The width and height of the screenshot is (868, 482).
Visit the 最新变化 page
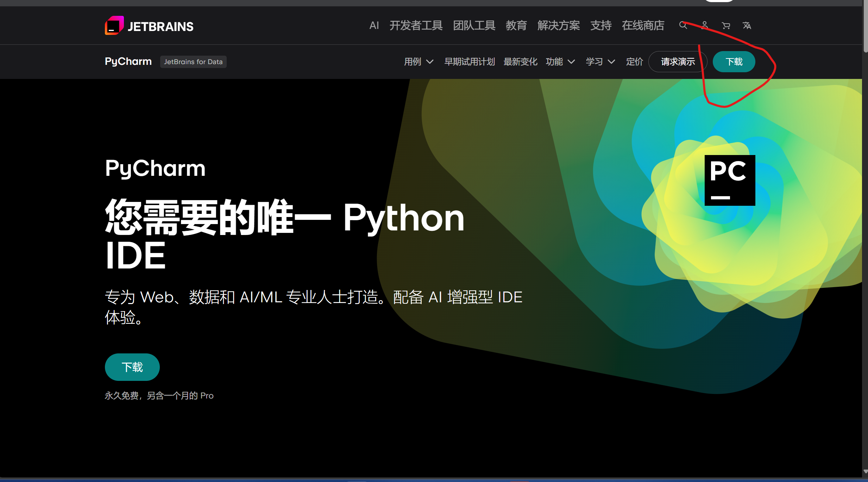coord(520,62)
